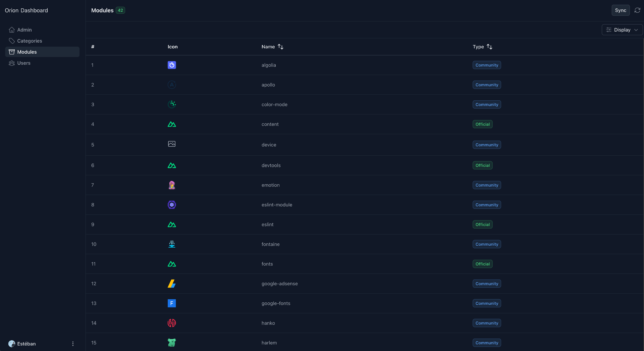644x351 pixels.
Task: Click the hanko module icon
Action: pyautogui.click(x=171, y=323)
